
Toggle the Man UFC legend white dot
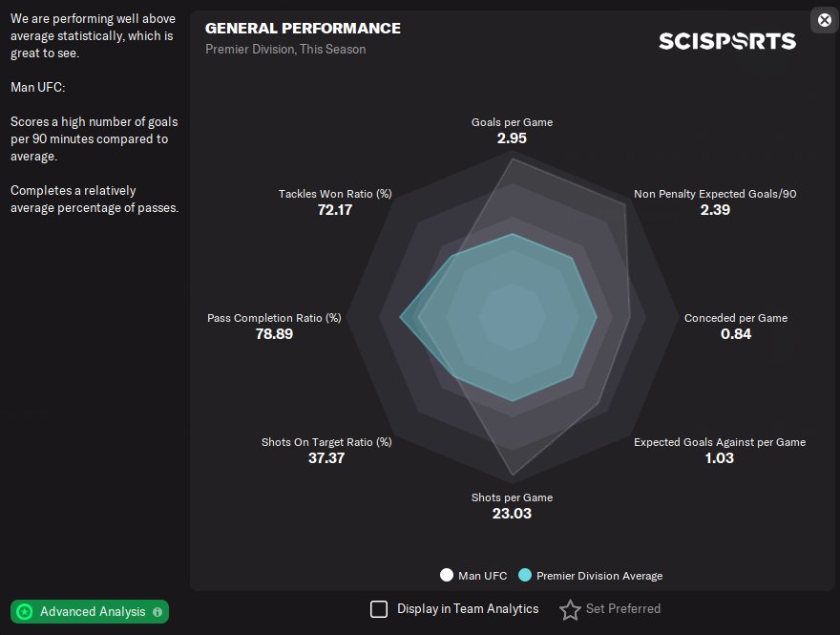tap(446, 576)
